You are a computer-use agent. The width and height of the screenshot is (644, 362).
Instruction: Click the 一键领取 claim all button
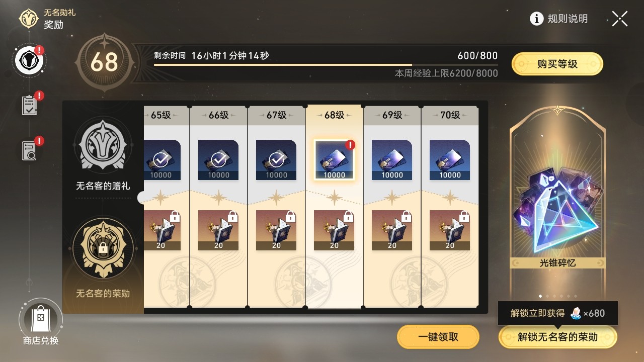tap(438, 337)
